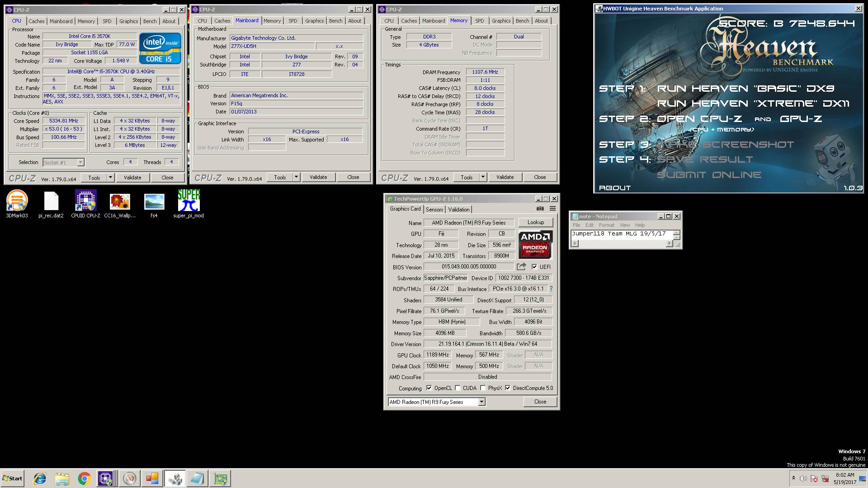The height and width of the screenshot is (488, 868).
Task: Click the GPU Clock 1189 MHz value
Action: point(438,355)
